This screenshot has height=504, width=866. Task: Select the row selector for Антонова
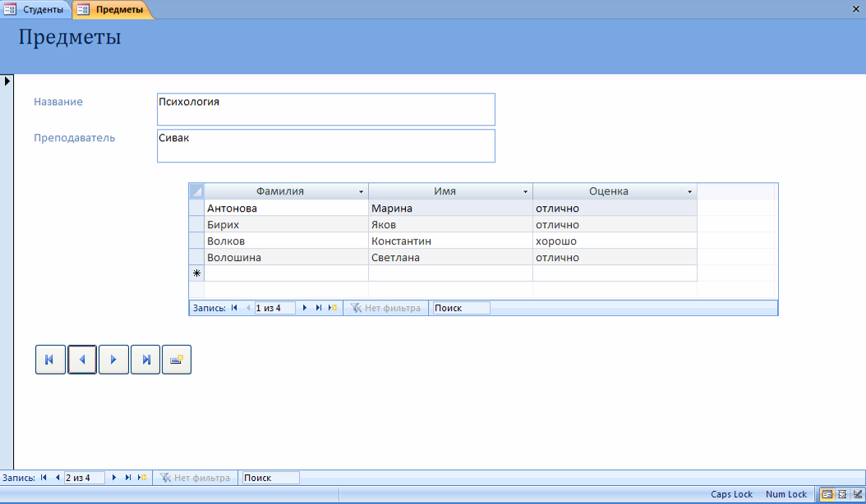pyautogui.click(x=196, y=208)
